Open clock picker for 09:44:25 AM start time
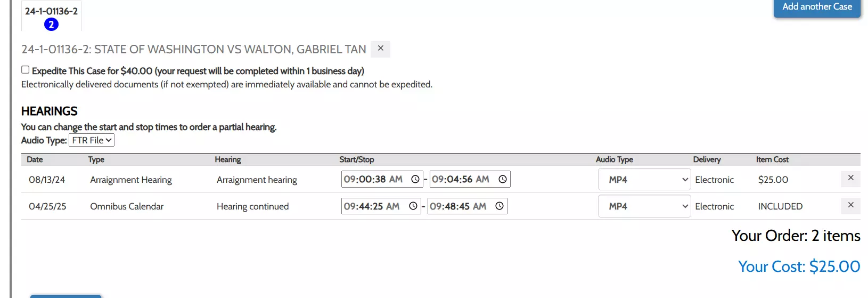 (413, 206)
